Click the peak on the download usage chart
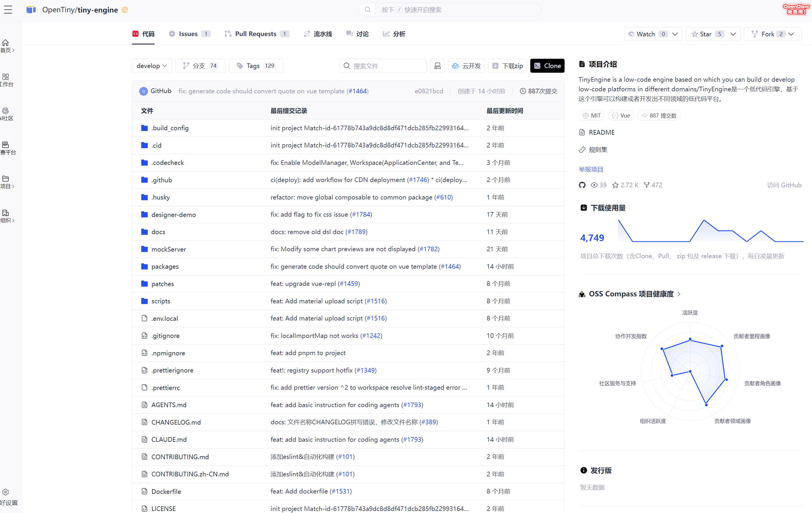The height and width of the screenshot is (513, 812). click(704, 220)
